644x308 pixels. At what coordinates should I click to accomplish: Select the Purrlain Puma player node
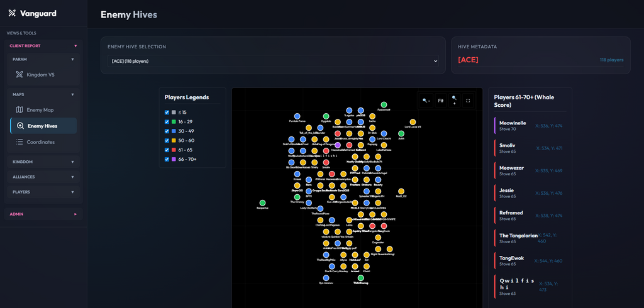pos(297,116)
